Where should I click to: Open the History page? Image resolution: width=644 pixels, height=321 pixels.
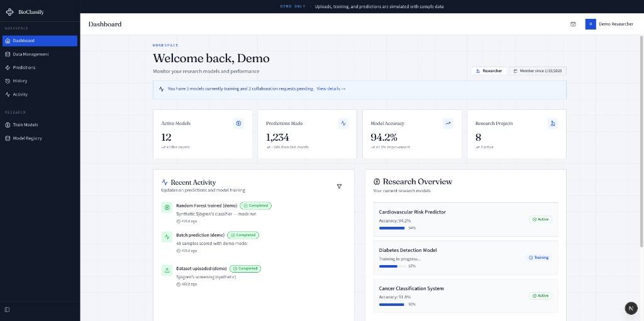click(x=40, y=81)
